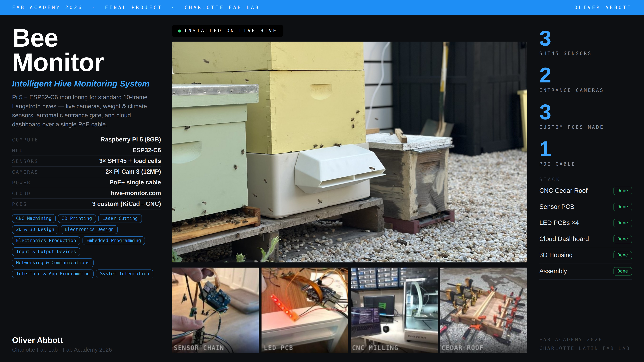Click the STACK section heading
Image resolution: width=644 pixels, height=362 pixels.
tap(550, 179)
